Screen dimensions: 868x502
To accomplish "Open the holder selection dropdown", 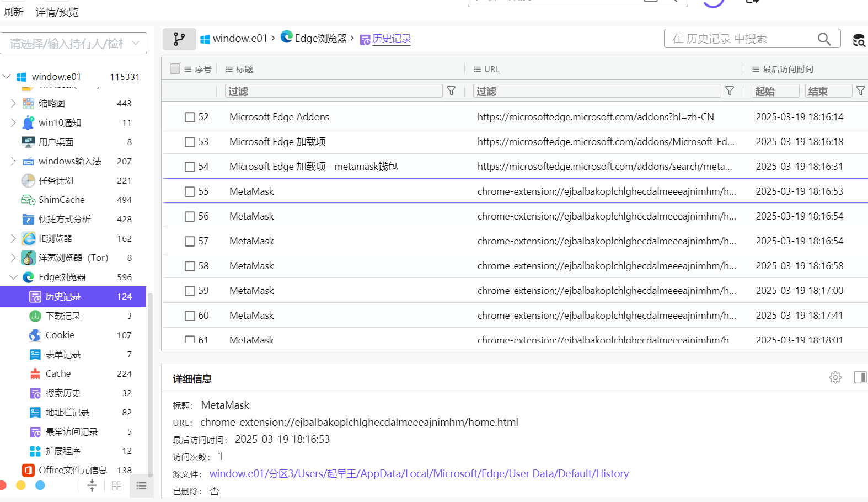I will click(73, 43).
